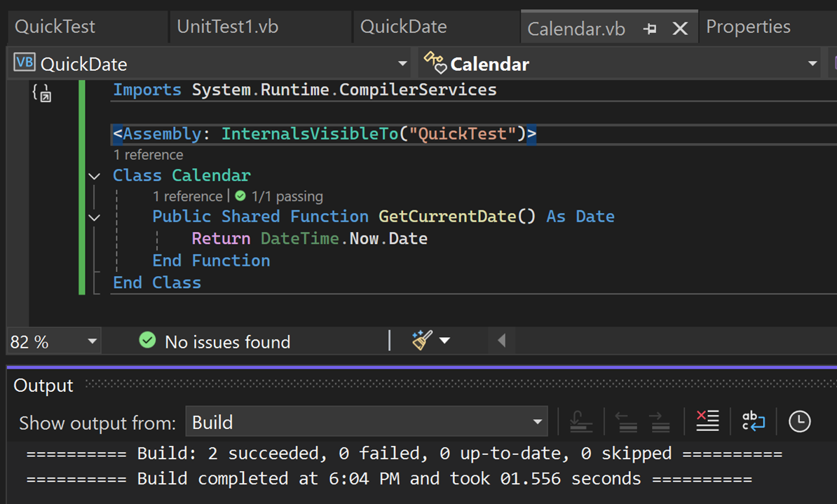Collapse the GetCurrentDate function region
Screen dimensions: 837x504
click(x=94, y=217)
